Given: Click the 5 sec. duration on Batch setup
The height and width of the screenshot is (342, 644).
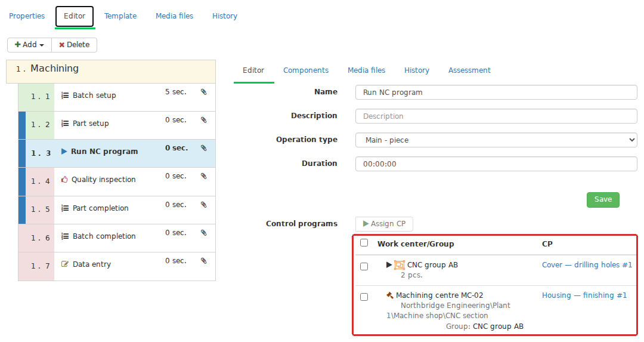Looking at the screenshot, I should 176,92.
